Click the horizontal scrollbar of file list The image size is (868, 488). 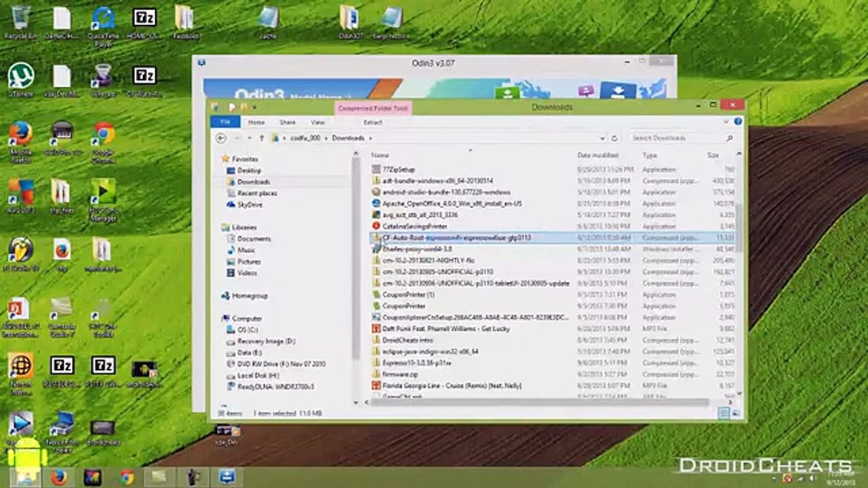542,403
